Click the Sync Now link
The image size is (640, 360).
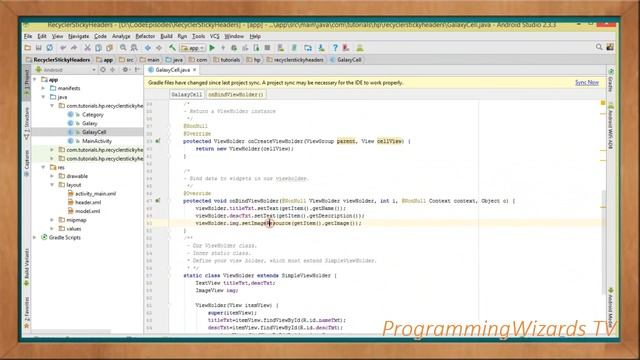pos(587,82)
